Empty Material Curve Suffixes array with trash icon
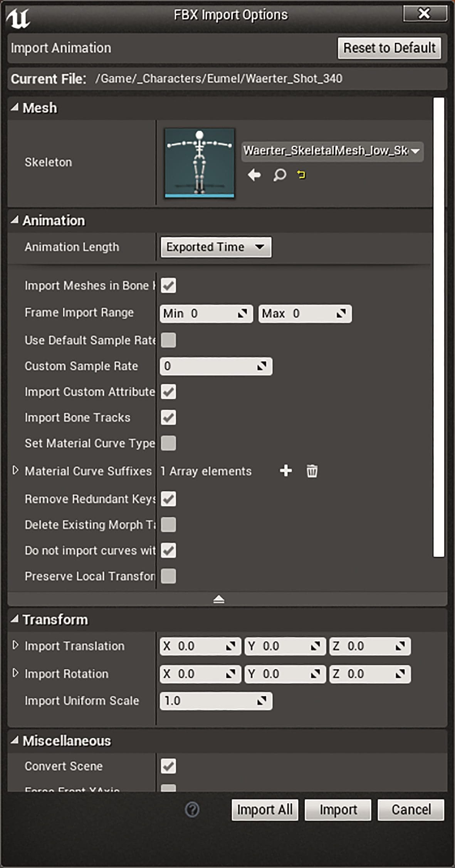455x868 pixels. (x=312, y=471)
